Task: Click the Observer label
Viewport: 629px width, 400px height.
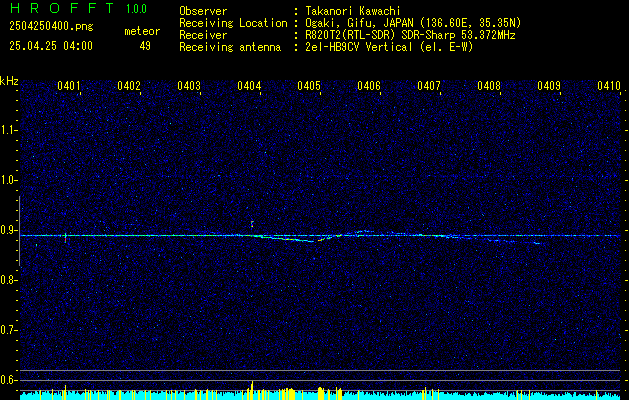Action: [x=203, y=11]
